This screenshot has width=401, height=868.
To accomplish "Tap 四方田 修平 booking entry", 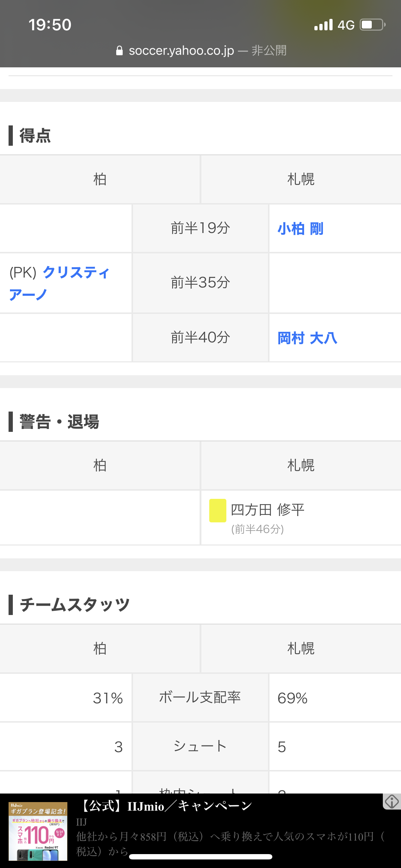I will point(267,510).
